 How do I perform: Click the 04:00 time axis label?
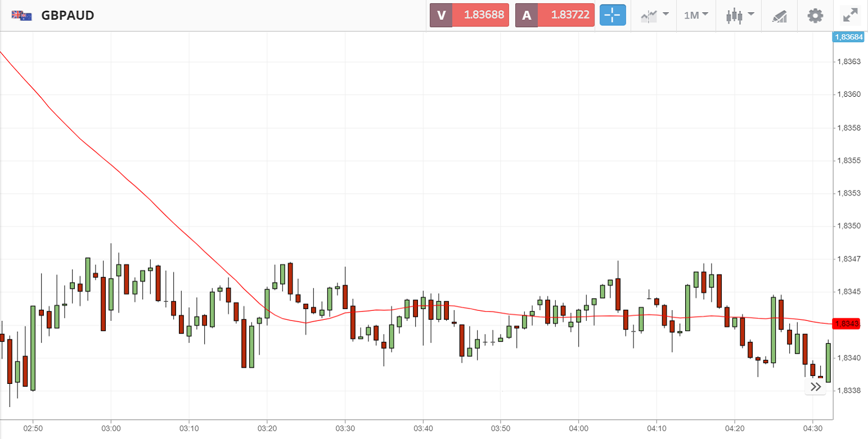(578, 427)
